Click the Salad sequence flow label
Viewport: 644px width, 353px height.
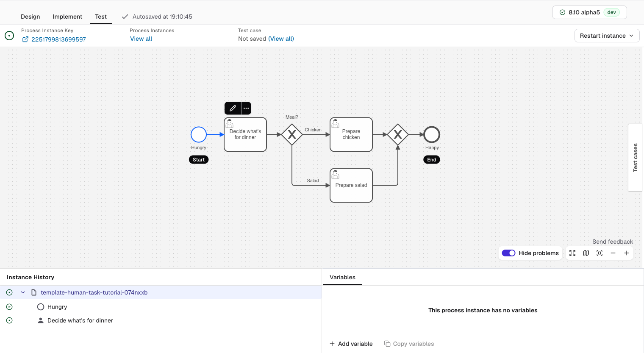tap(313, 181)
